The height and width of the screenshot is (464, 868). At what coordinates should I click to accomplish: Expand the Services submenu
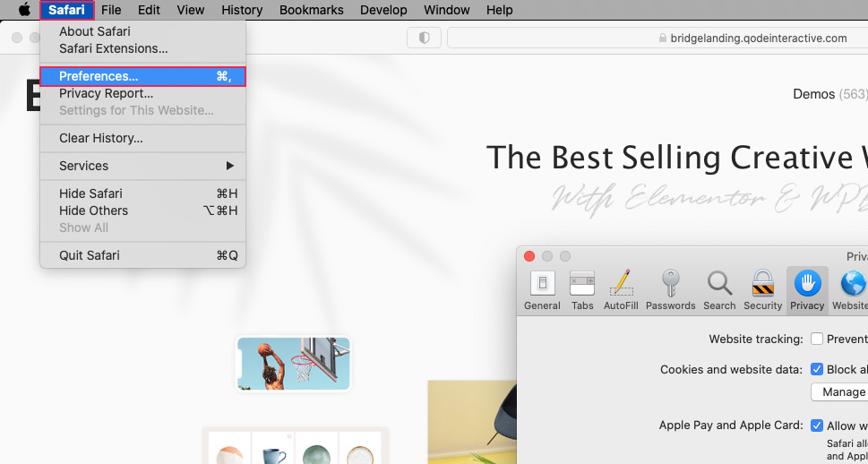pyautogui.click(x=142, y=166)
